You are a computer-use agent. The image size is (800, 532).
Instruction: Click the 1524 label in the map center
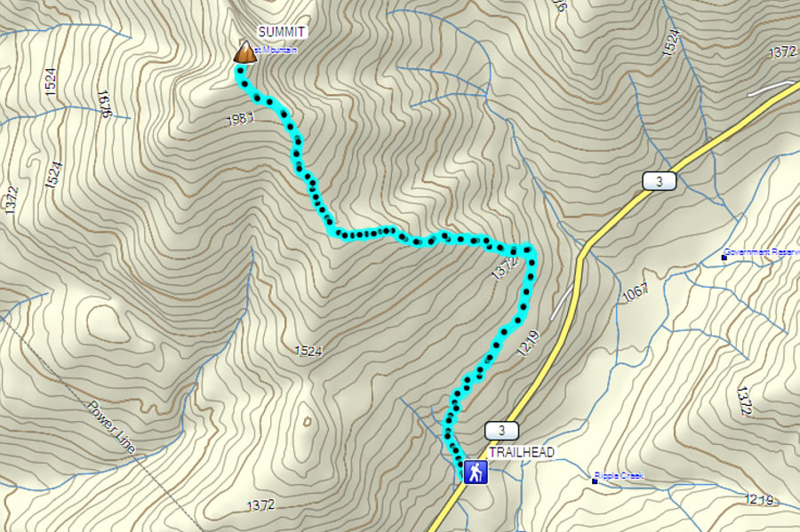click(x=308, y=351)
